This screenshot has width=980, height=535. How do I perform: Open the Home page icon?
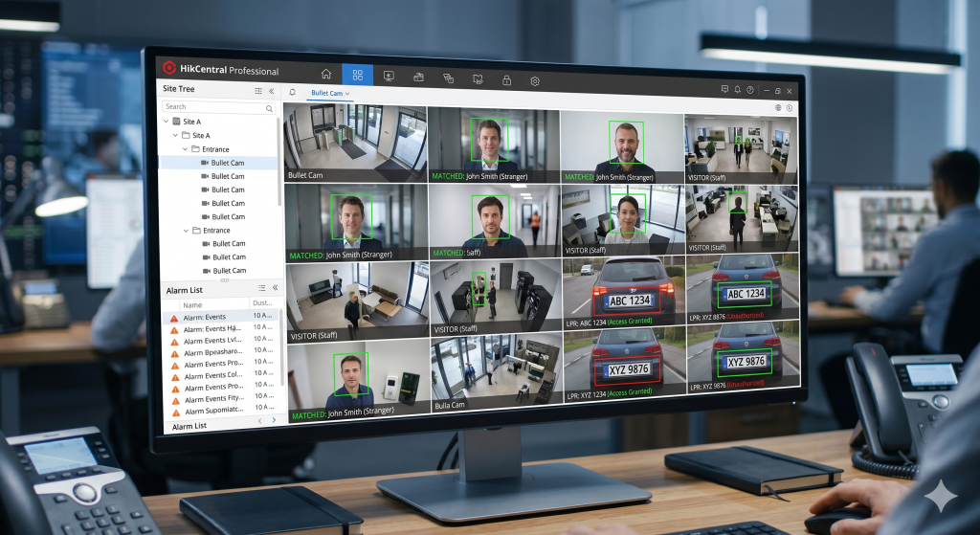point(326,74)
